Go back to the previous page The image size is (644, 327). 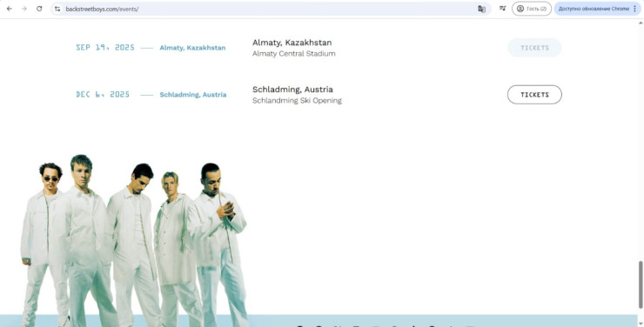10,9
